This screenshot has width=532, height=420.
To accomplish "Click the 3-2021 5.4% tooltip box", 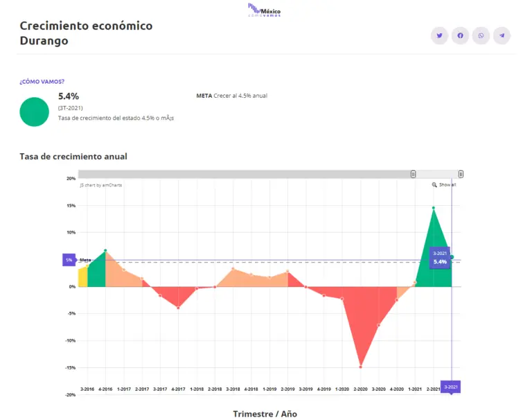I will tap(440, 258).
